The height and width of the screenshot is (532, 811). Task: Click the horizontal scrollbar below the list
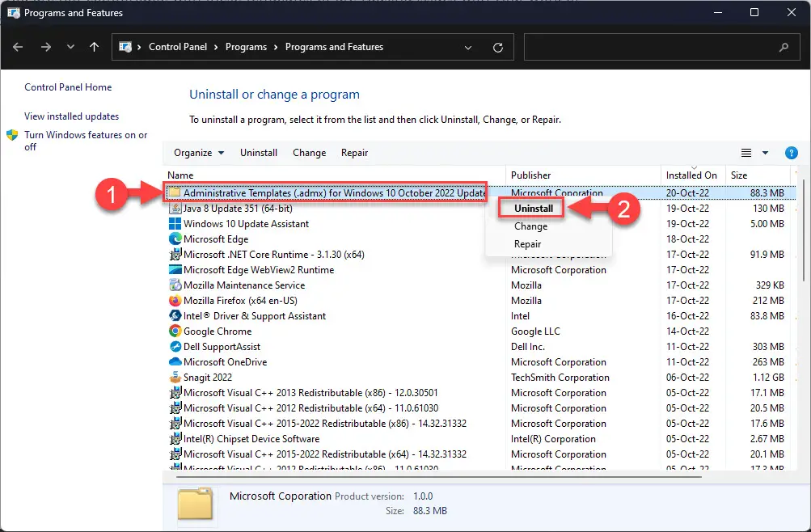click(x=438, y=476)
